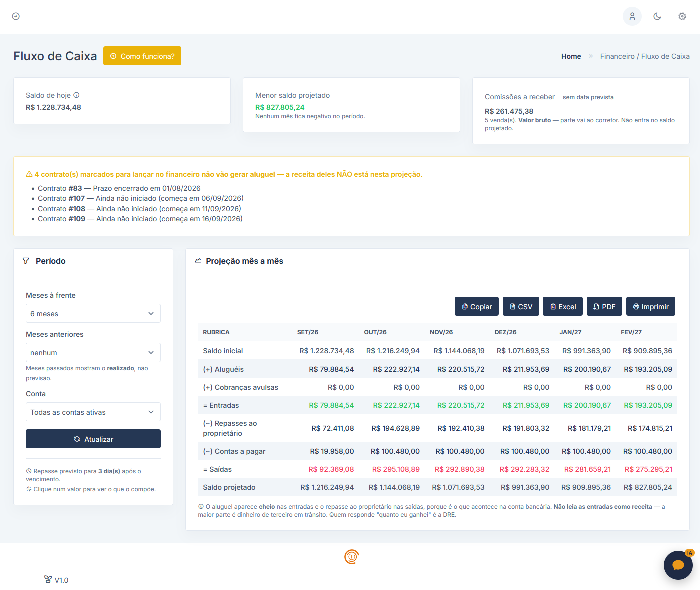The image size is (700, 590).
Task: Go to Home breadcrumb link
Action: (571, 56)
